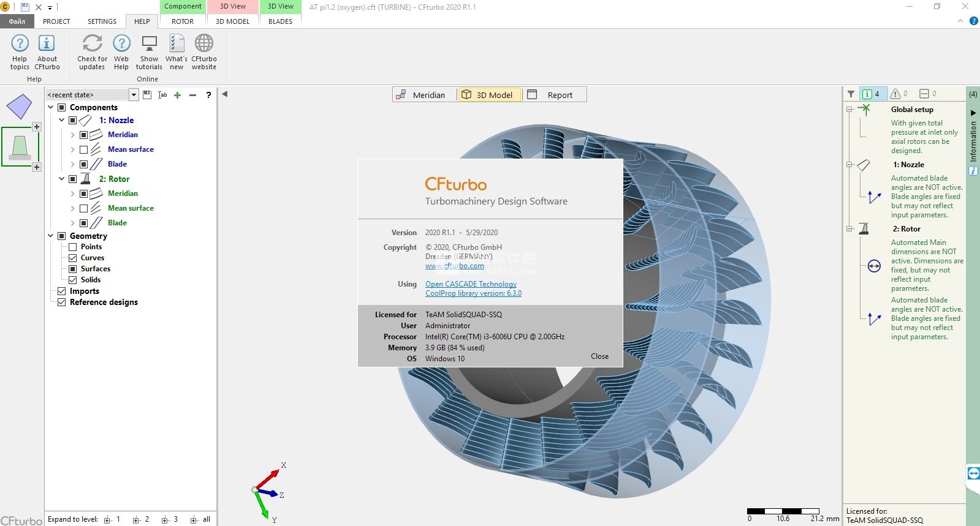
Task: Open About CFturbo info icon
Action: [x=47, y=43]
